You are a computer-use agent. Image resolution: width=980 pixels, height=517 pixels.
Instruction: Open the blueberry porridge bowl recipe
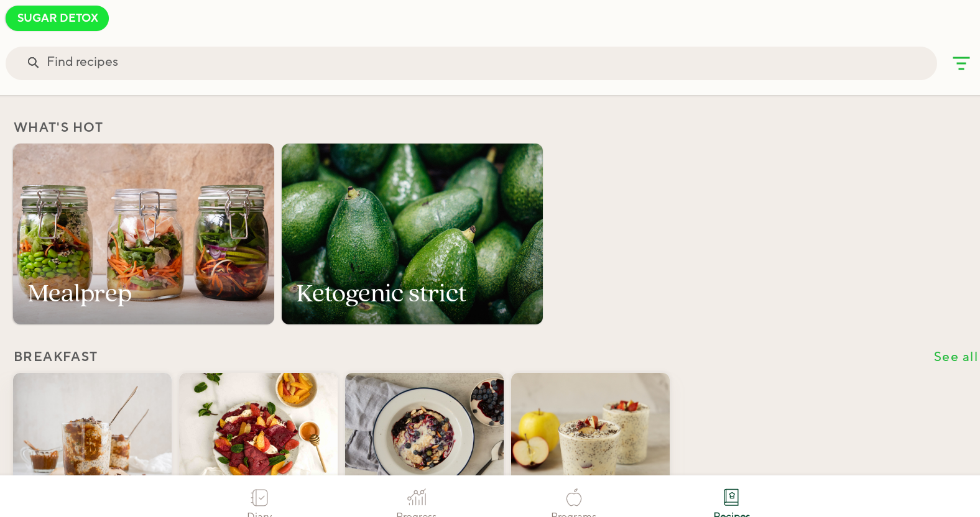pyautogui.click(x=424, y=424)
